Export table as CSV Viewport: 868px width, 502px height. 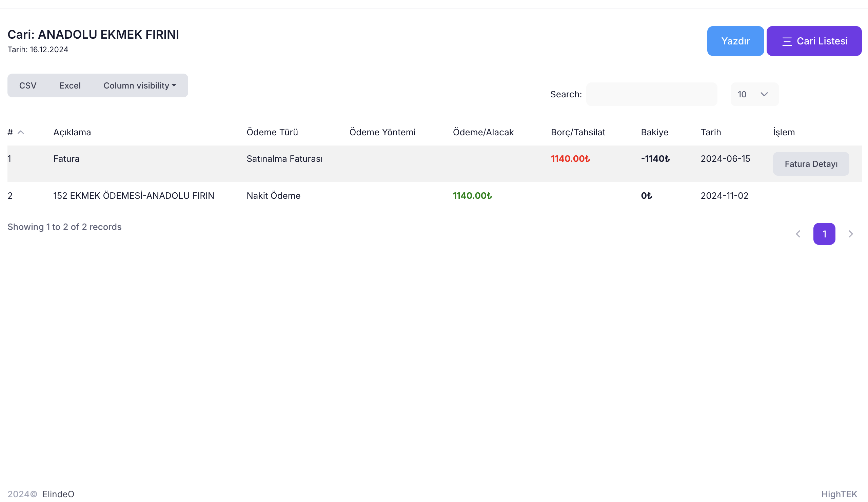[x=27, y=85]
